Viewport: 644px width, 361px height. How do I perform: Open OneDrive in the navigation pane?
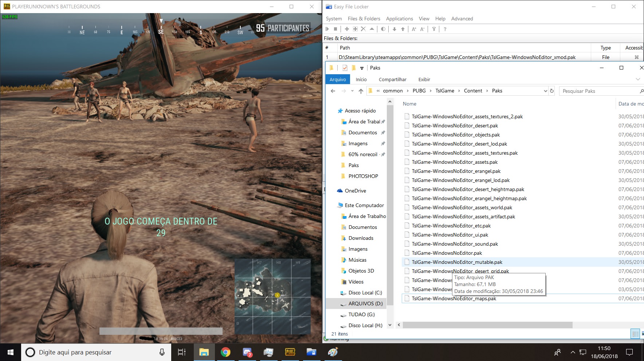click(x=356, y=191)
